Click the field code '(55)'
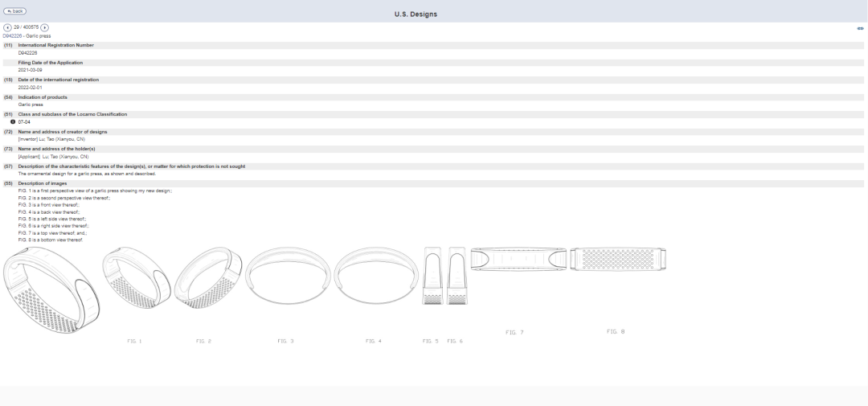The width and height of the screenshot is (868, 406). click(x=8, y=183)
